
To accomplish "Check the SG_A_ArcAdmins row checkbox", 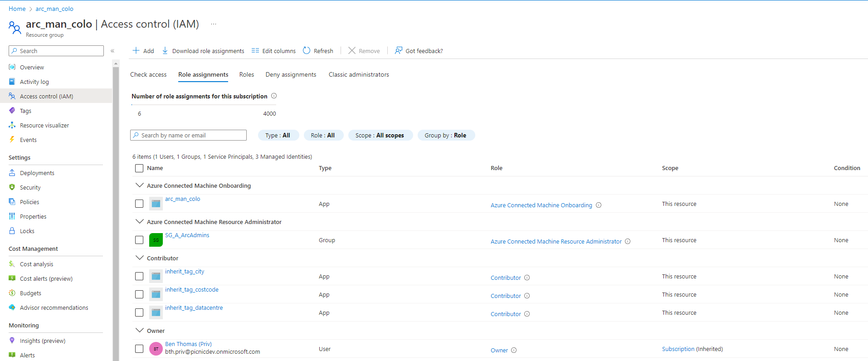I will pyautogui.click(x=139, y=240).
